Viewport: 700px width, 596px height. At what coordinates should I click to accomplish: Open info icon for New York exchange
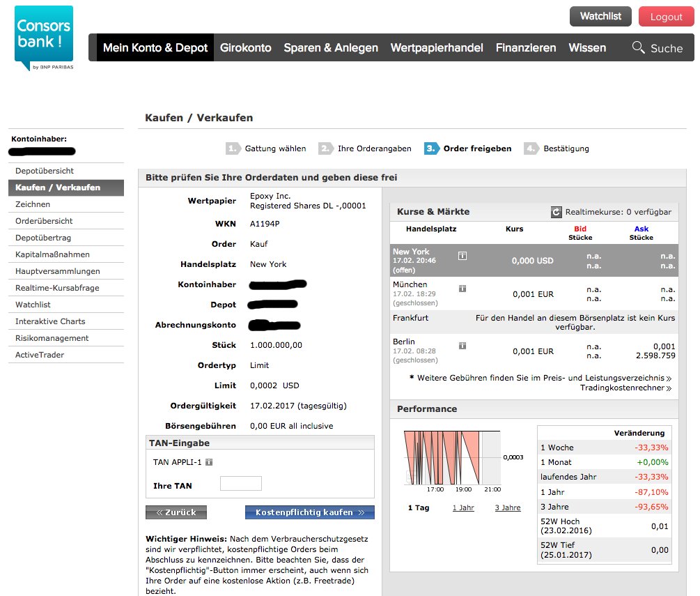point(462,257)
